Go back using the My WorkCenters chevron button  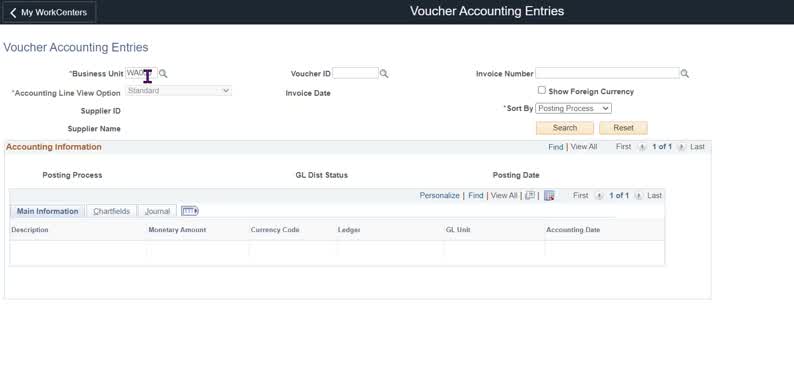pyautogui.click(x=49, y=12)
